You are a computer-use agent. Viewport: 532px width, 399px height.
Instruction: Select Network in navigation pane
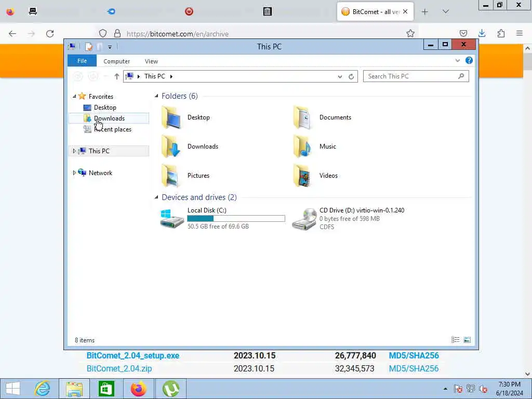click(100, 172)
